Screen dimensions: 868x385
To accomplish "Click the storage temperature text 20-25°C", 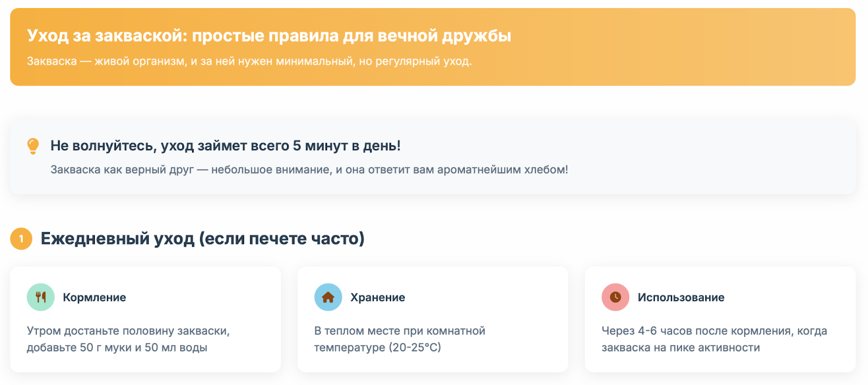I will pos(400,339).
